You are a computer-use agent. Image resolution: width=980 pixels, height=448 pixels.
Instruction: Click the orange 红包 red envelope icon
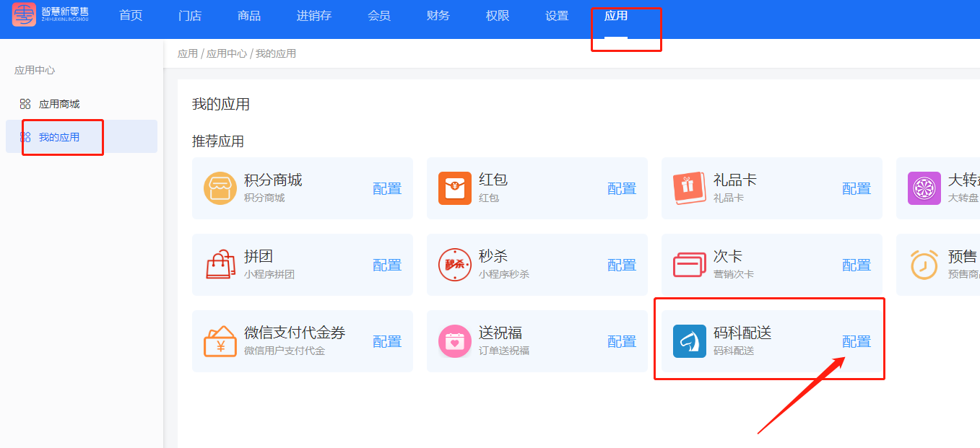pos(454,188)
